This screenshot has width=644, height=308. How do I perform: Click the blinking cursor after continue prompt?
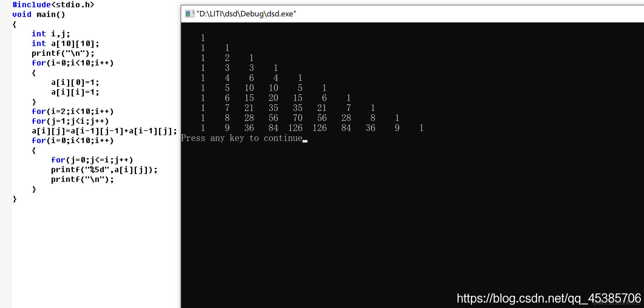(x=305, y=141)
